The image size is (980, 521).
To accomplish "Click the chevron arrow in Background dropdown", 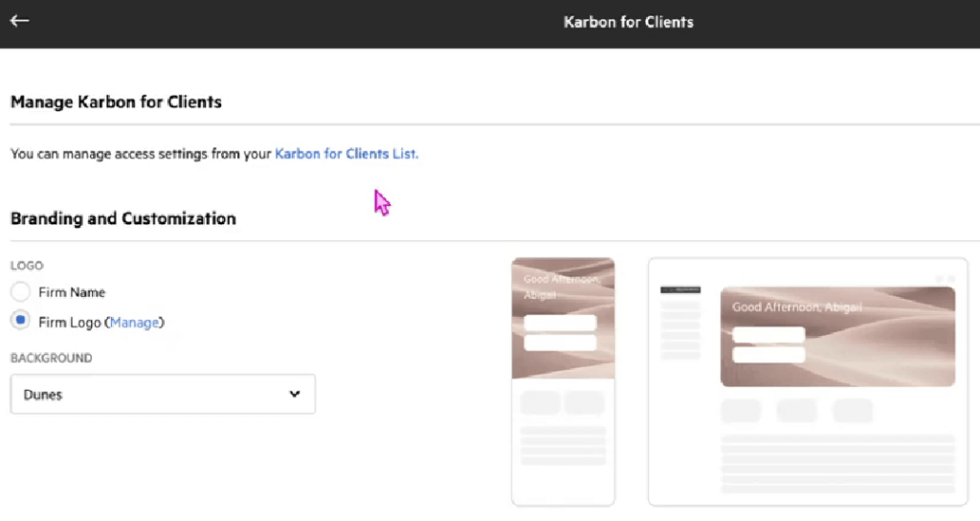I will (295, 395).
